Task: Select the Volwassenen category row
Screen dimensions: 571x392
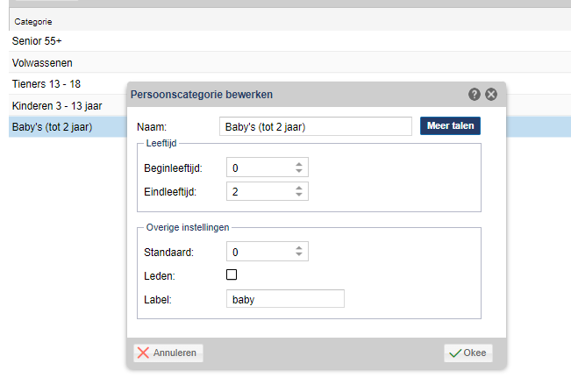Action: (289, 62)
